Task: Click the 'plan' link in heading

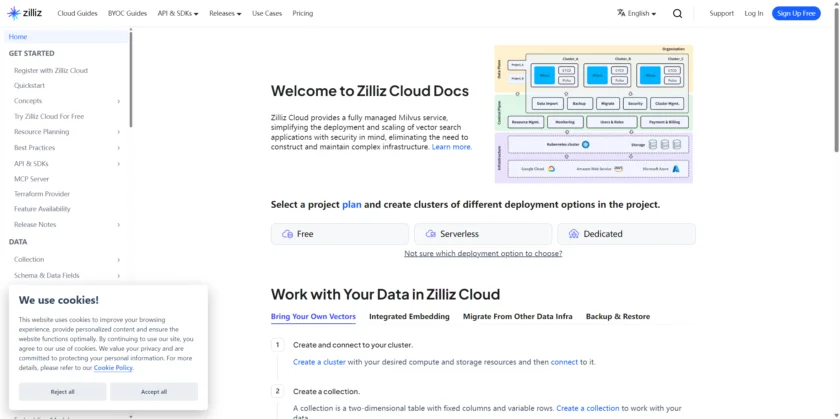Action: point(351,205)
